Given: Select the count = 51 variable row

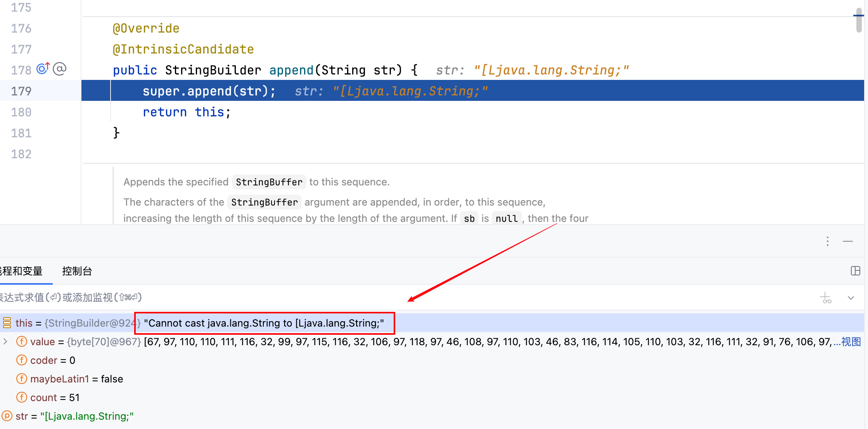Looking at the screenshot, I should 54,398.
